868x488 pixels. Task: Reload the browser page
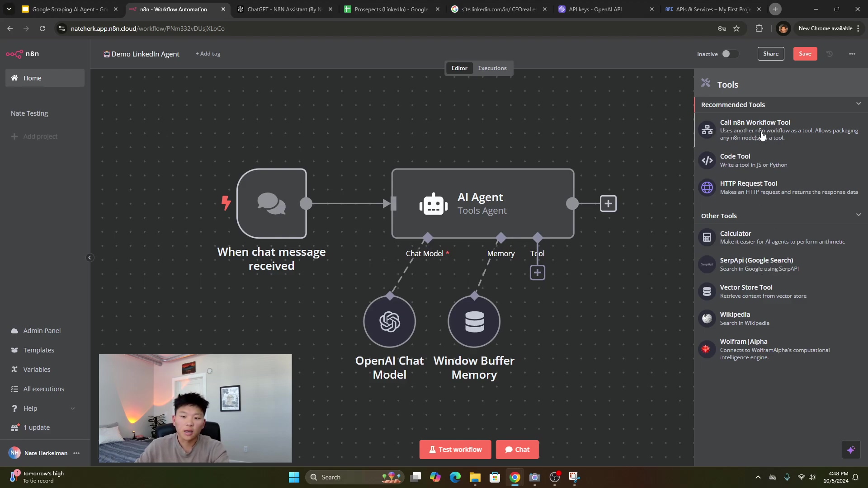click(42, 28)
